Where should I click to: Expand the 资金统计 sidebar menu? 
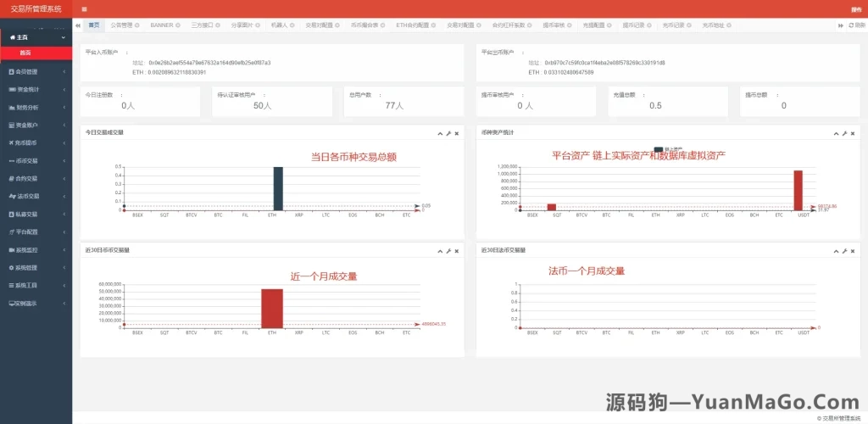(64, 89)
